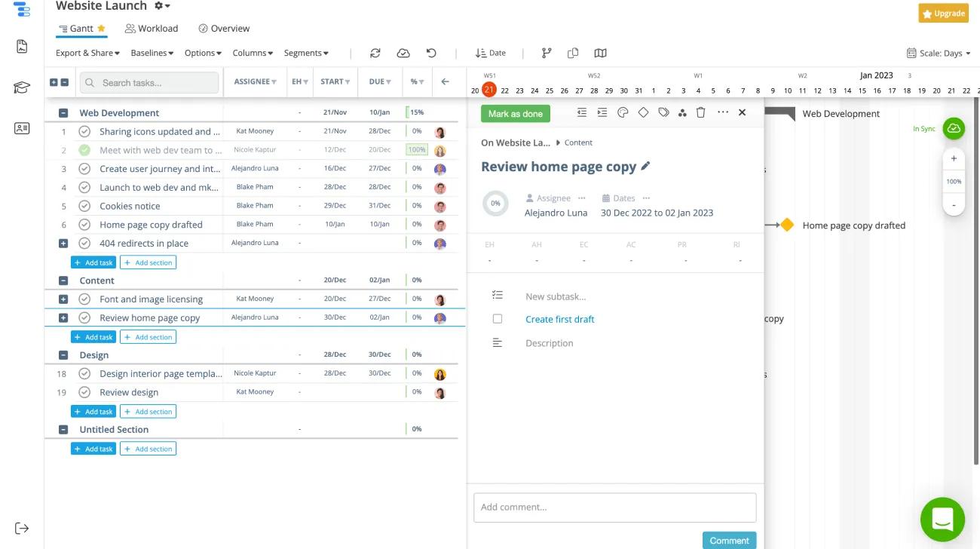Click the Mark as done button
The image size is (980, 549).
515,113
